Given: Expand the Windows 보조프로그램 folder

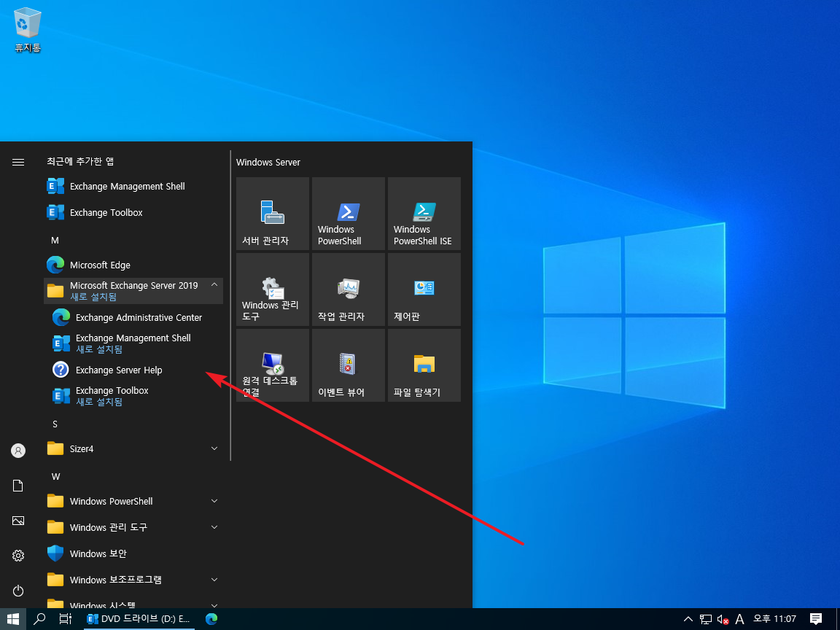Looking at the screenshot, I should tap(133, 580).
